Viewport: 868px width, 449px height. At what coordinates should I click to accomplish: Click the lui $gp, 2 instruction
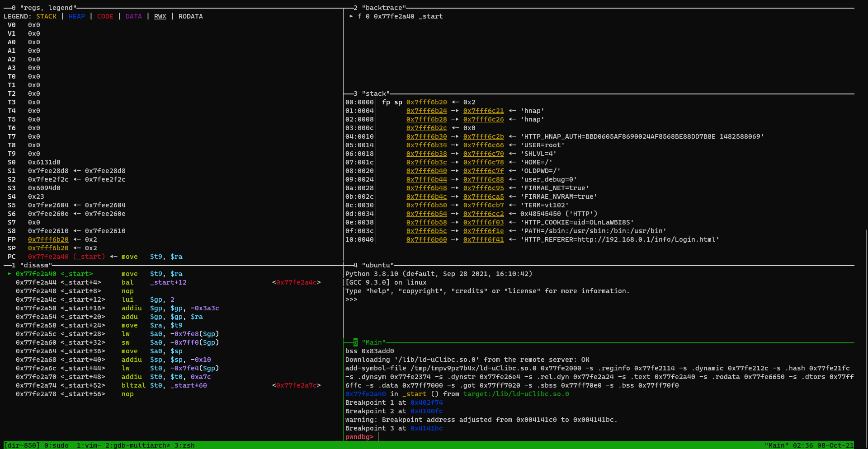(x=148, y=299)
